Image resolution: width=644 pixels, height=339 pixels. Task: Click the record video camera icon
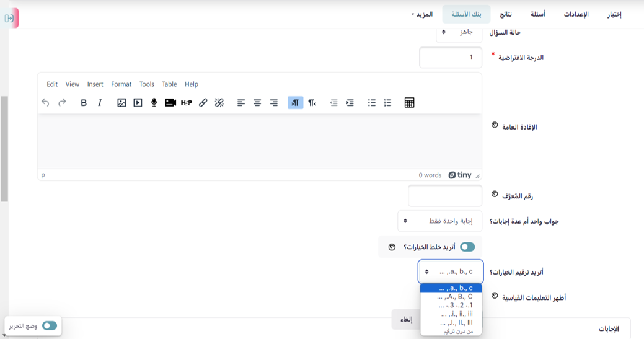[170, 103]
